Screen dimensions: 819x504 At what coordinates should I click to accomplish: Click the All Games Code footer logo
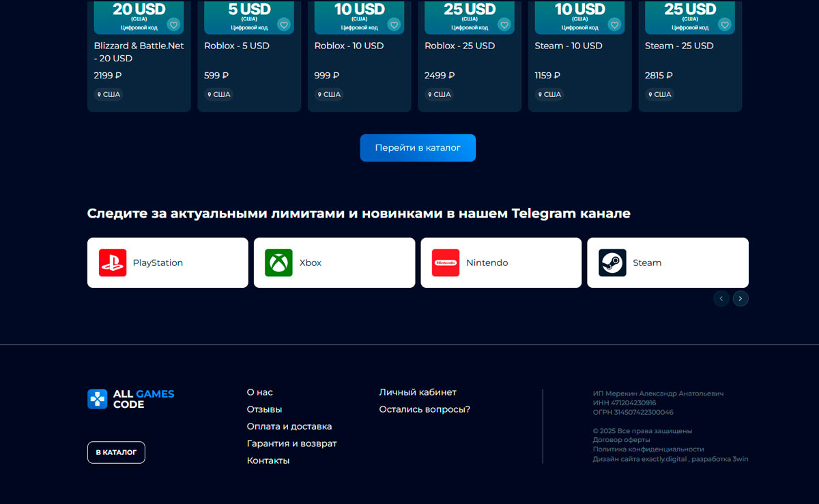pyautogui.click(x=131, y=399)
